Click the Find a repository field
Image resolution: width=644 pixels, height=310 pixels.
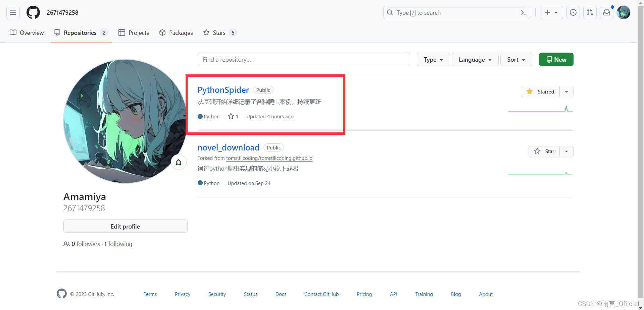tap(304, 59)
